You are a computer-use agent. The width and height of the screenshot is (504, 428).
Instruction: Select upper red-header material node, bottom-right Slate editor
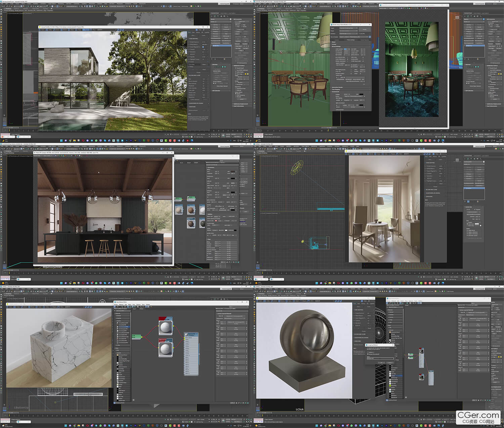tap(421, 358)
